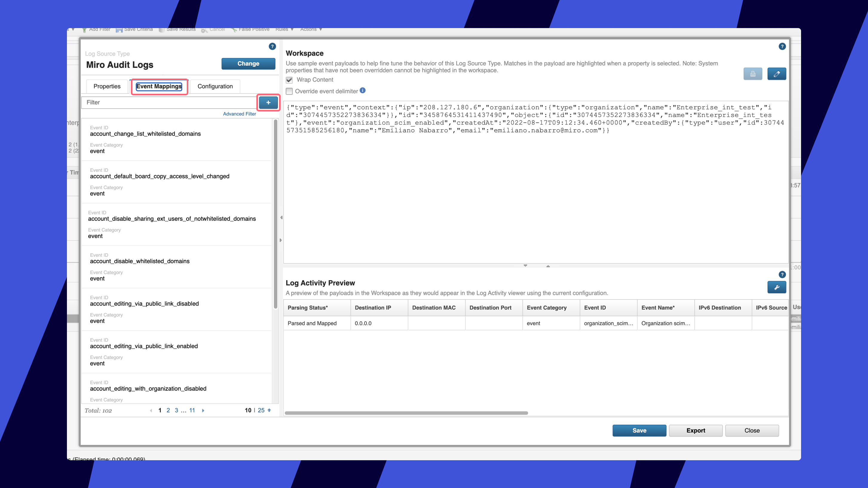Open help icon beside Log Source Type
The height and width of the screenshot is (488, 868).
pos(272,47)
